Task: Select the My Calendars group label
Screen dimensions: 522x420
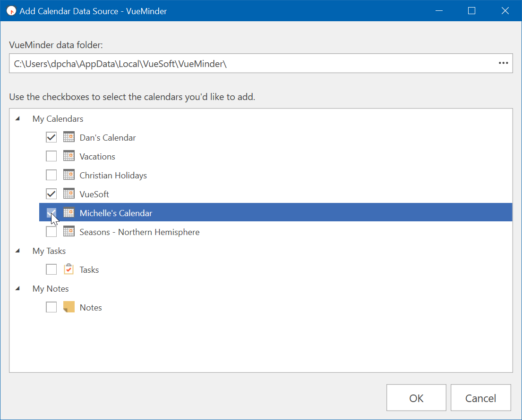Action: [58, 119]
